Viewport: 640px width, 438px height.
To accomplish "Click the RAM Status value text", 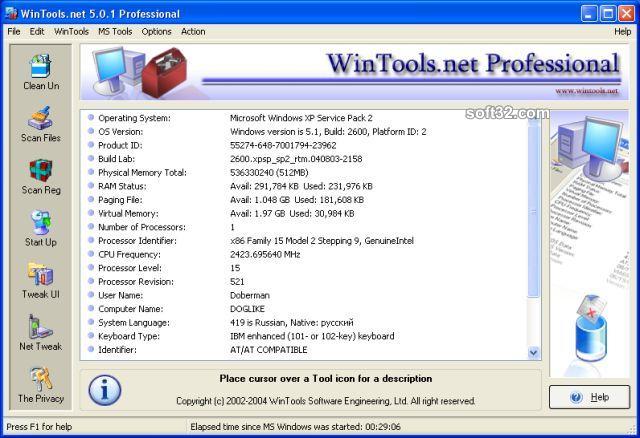I will tap(301, 186).
